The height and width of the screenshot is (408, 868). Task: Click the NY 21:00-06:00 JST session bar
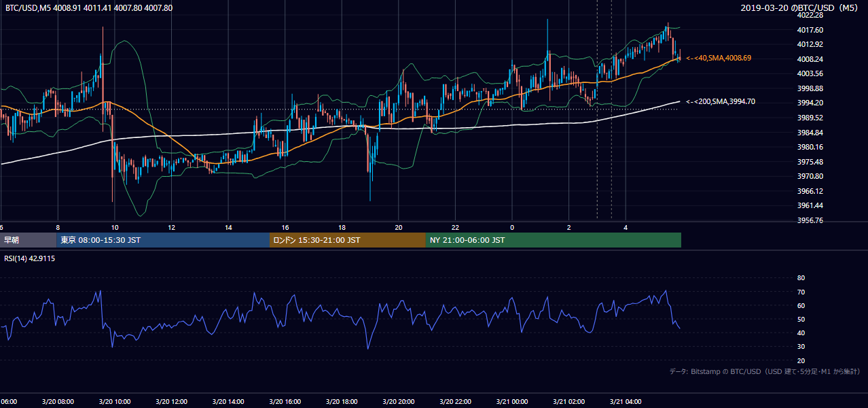554,240
